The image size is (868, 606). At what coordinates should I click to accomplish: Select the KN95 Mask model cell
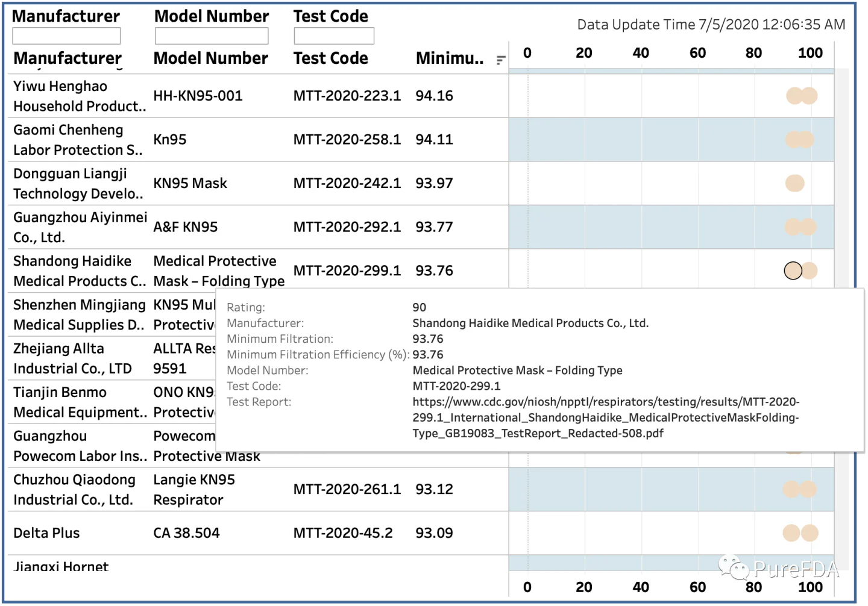[190, 183]
